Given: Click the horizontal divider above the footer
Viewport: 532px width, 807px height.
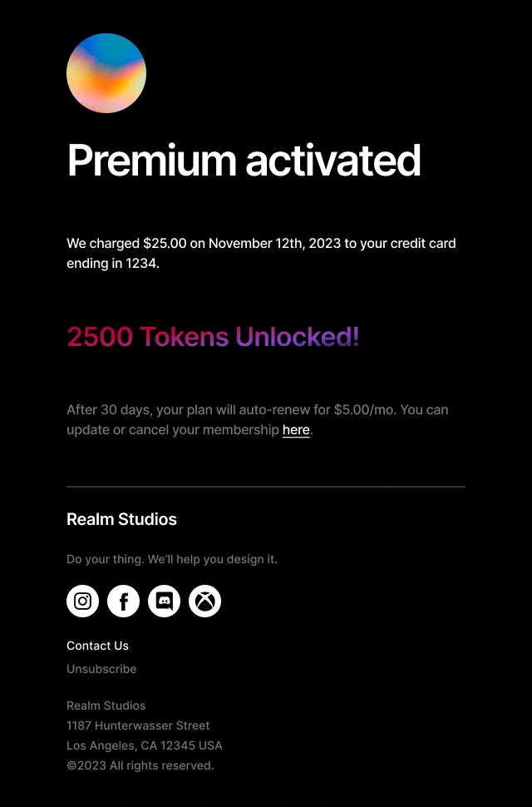Looking at the screenshot, I should [266, 487].
